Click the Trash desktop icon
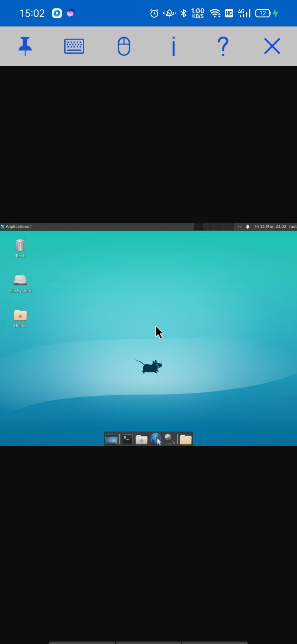The width and height of the screenshot is (297, 644). coord(20,248)
